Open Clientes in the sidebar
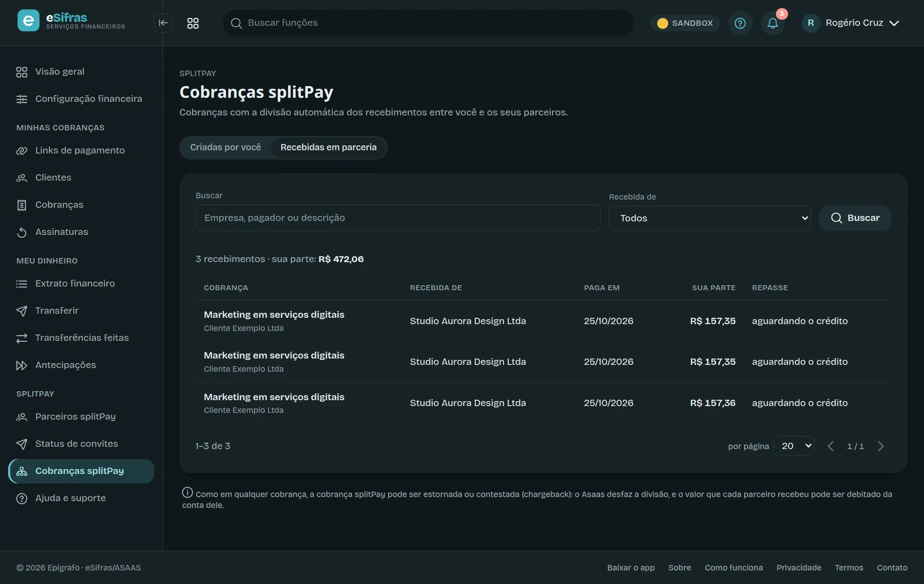This screenshot has height=584, width=924. pos(81,177)
